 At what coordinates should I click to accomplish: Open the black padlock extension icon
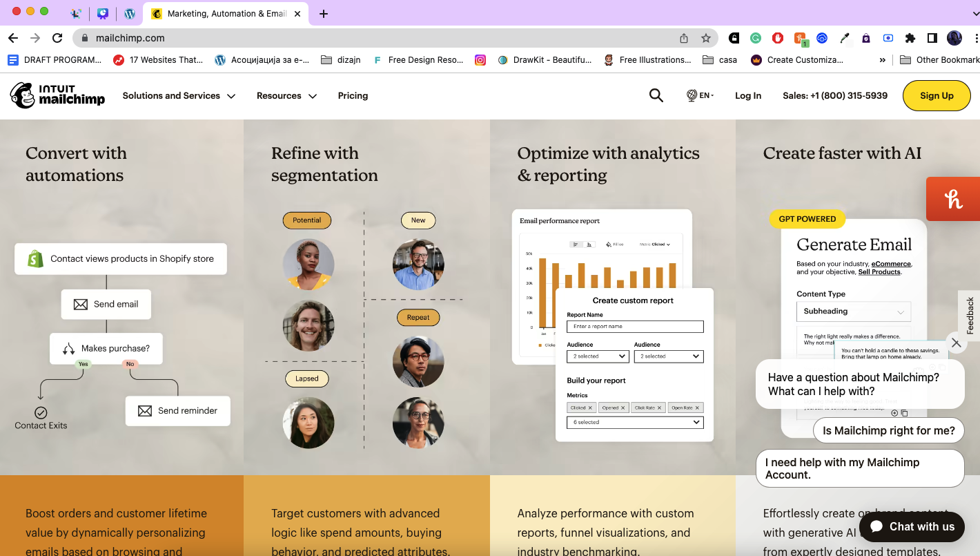click(x=734, y=38)
